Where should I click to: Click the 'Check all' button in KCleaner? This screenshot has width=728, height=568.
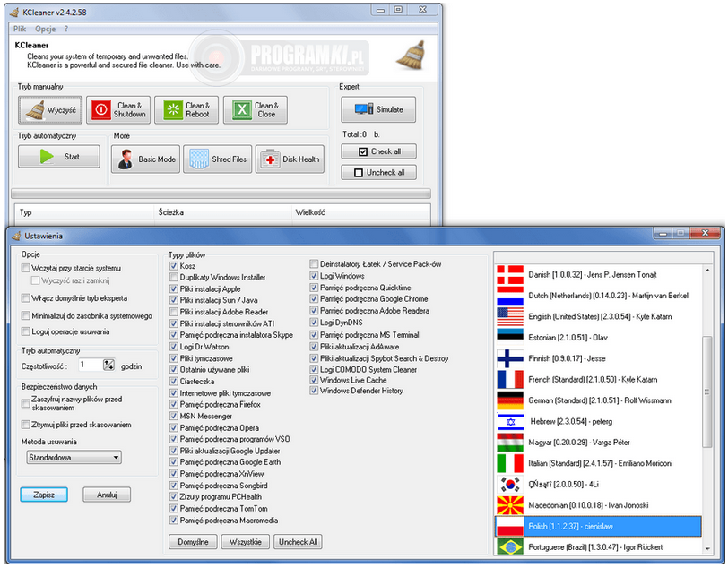[x=379, y=151]
